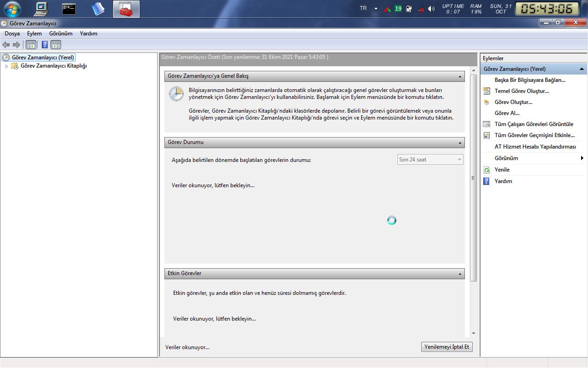Click AT Hizmet Hesabı Yapılandırması
The width and height of the screenshot is (588, 368).
point(535,147)
